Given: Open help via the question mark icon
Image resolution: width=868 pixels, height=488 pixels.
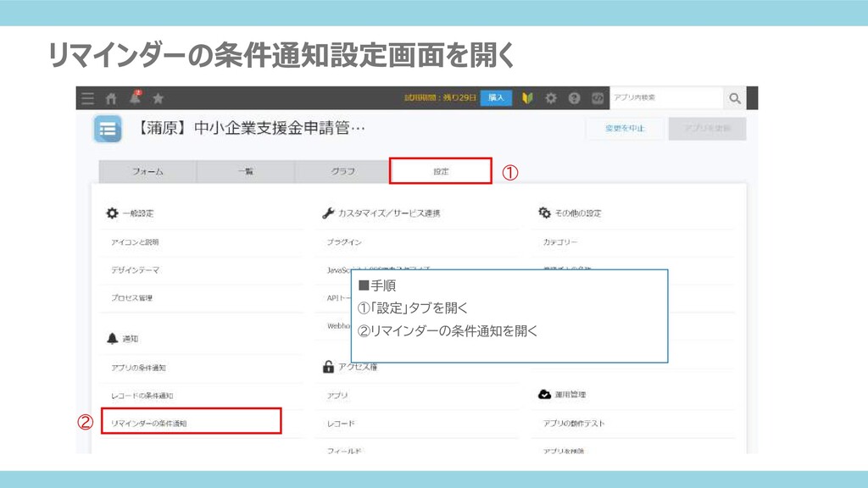Looking at the screenshot, I should (x=574, y=98).
